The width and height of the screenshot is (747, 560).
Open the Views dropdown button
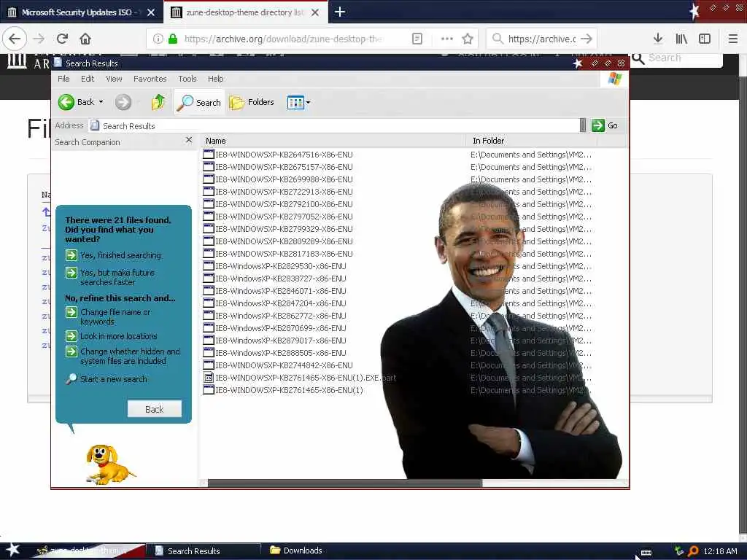point(298,102)
